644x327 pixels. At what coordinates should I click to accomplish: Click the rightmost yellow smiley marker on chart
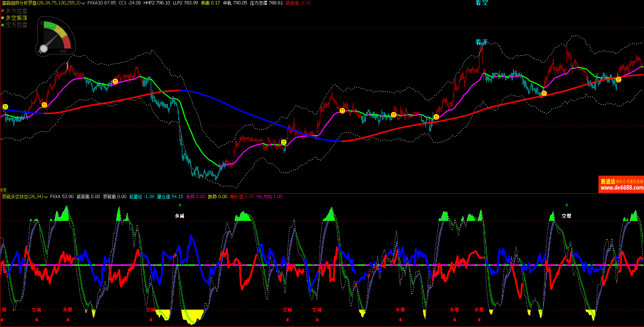[x=619, y=80]
